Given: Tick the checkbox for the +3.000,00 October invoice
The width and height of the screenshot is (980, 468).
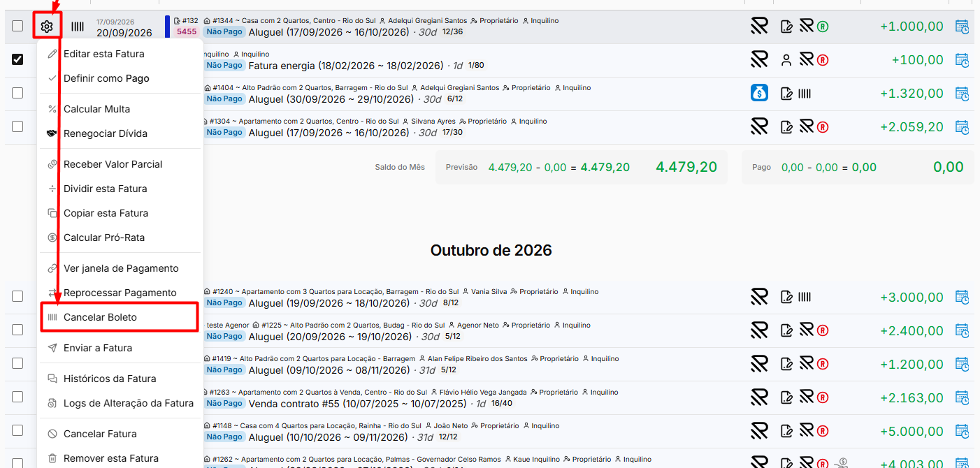Looking at the screenshot, I should pyautogui.click(x=17, y=296).
